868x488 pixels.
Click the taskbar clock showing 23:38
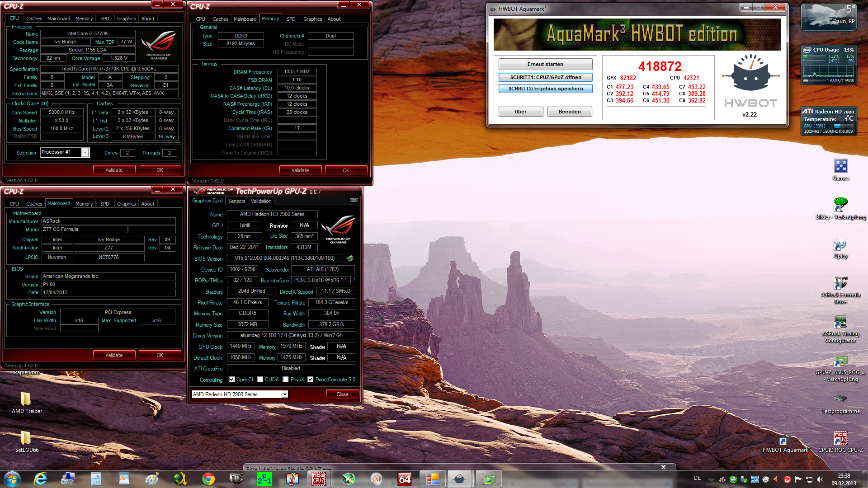(844, 479)
